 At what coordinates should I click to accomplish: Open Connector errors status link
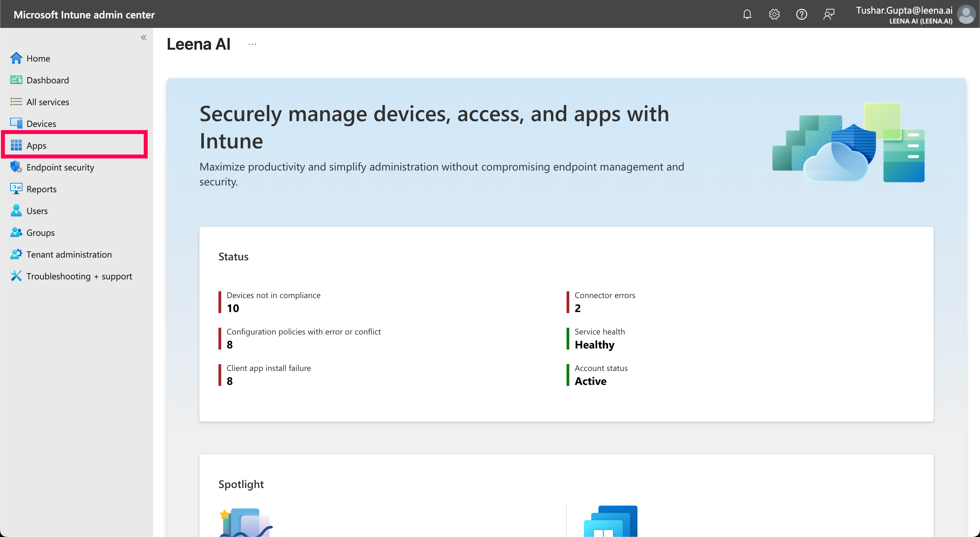tap(605, 302)
